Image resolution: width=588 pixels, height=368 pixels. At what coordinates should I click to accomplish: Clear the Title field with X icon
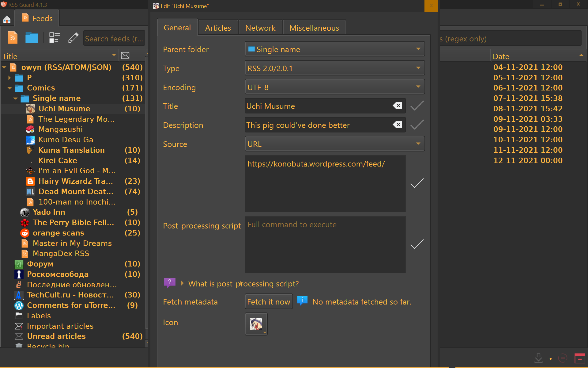coord(397,106)
